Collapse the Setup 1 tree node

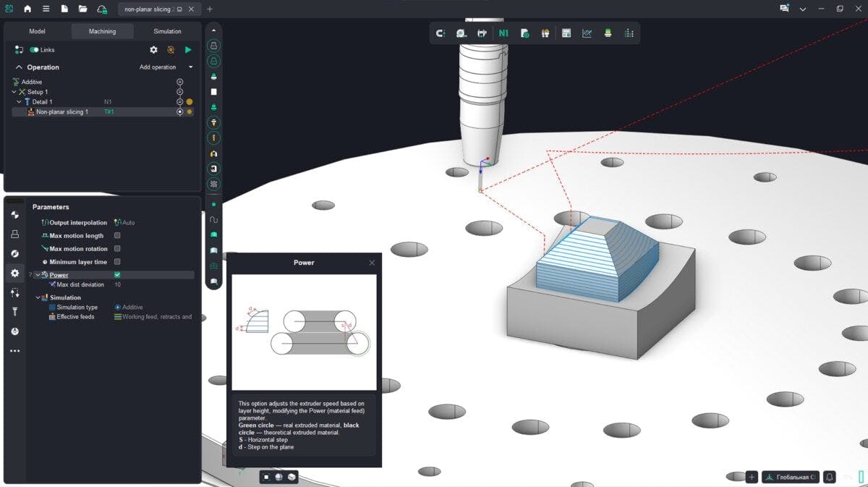point(14,92)
